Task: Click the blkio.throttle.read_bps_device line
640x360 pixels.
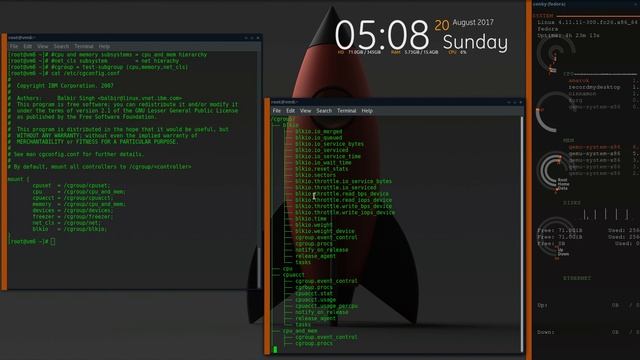Action: [x=342, y=194]
